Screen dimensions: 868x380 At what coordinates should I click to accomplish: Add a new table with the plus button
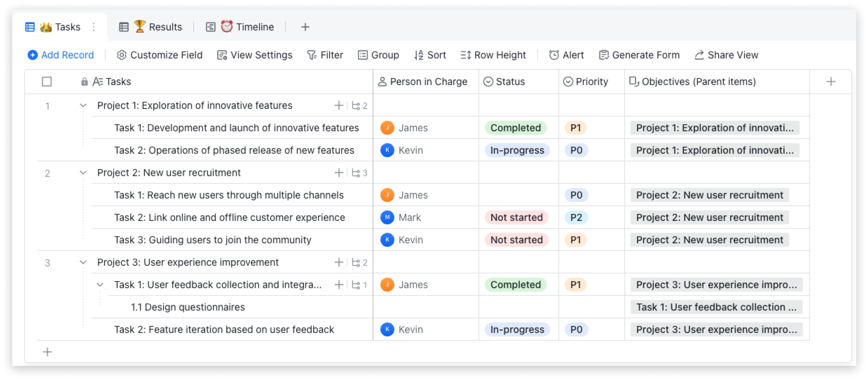coord(305,27)
